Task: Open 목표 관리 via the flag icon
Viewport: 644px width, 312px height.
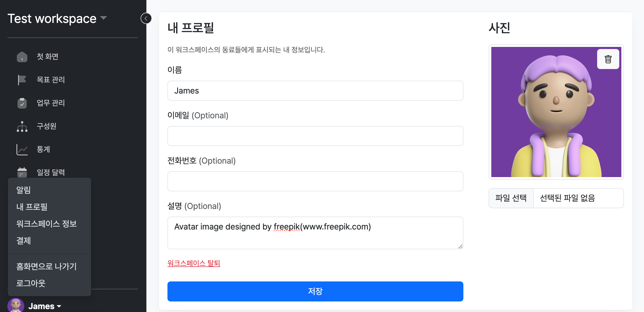Action: click(x=22, y=80)
